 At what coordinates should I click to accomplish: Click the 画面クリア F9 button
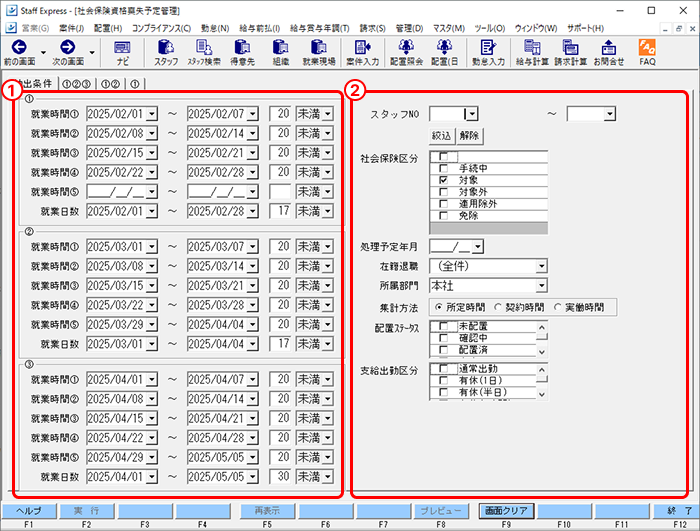506,511
